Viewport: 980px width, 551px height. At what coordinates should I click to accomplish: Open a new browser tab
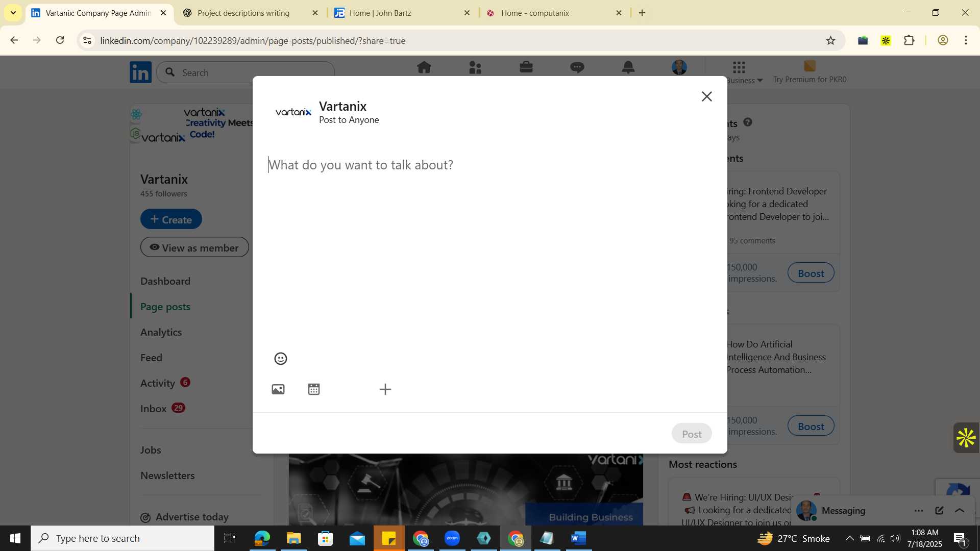coord(642,13)
